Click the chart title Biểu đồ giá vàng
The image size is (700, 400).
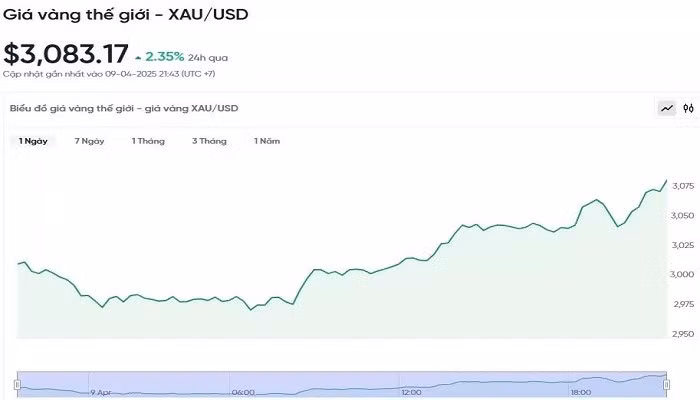(x=124, y=108)
